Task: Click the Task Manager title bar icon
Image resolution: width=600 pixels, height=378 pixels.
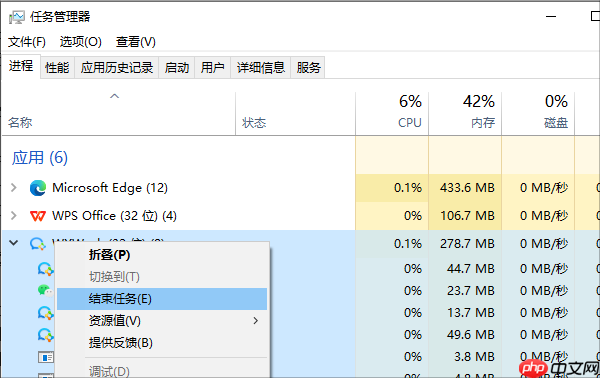Action: click(16, 17)
